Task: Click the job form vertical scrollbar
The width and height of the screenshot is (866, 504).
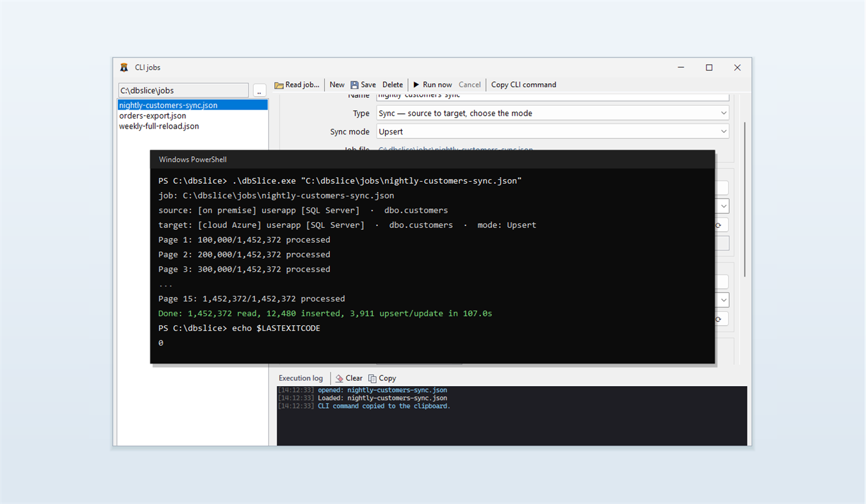Action: pos(744,199)
